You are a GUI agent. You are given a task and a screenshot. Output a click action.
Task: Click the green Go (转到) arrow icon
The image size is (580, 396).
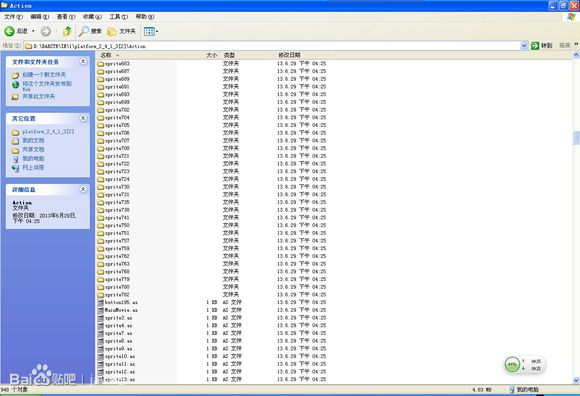pyautogui.click(x=535, y=45)
